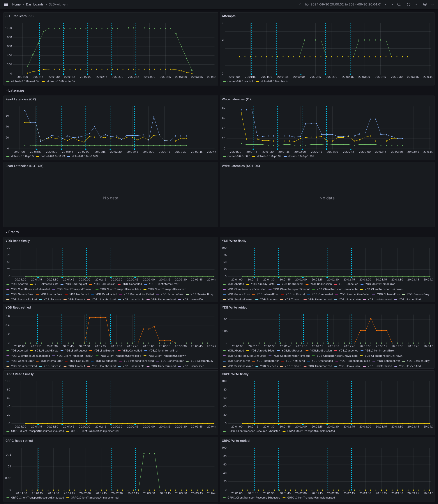Toggle p0.5 series in Write Latencies (OK) legend

point(239,156)
